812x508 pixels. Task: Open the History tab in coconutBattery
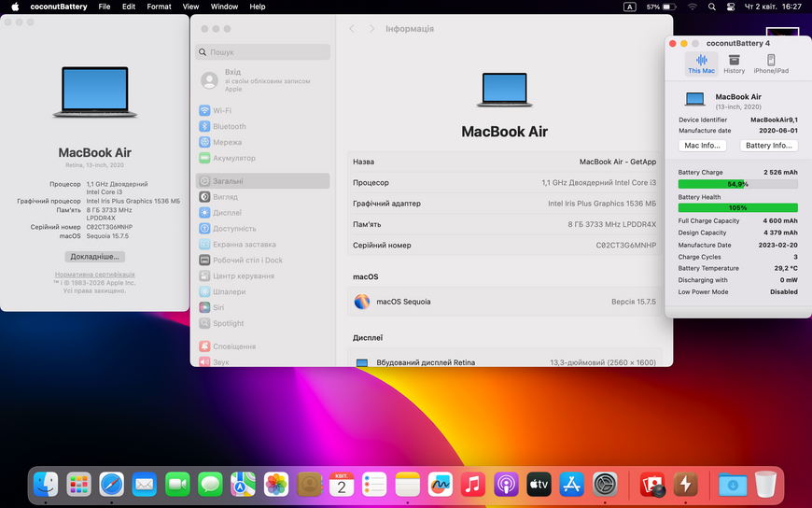pos(734,64)
